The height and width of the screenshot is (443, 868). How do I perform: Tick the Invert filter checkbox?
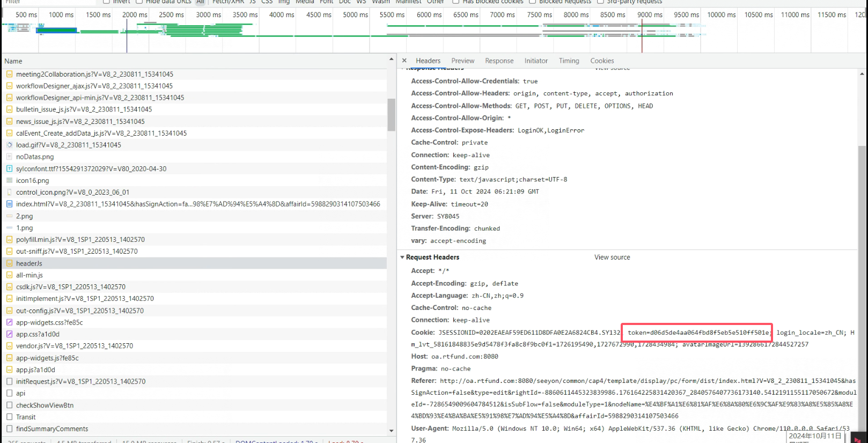[x=106, y=2]
